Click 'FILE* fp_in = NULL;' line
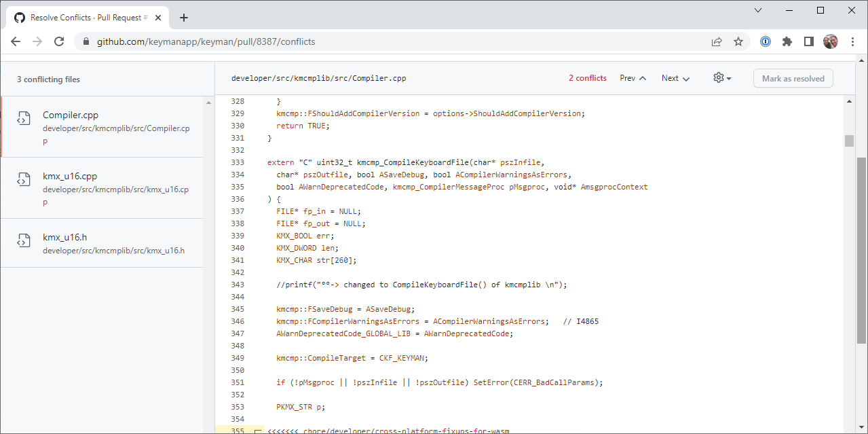 [x=319, y=211]
